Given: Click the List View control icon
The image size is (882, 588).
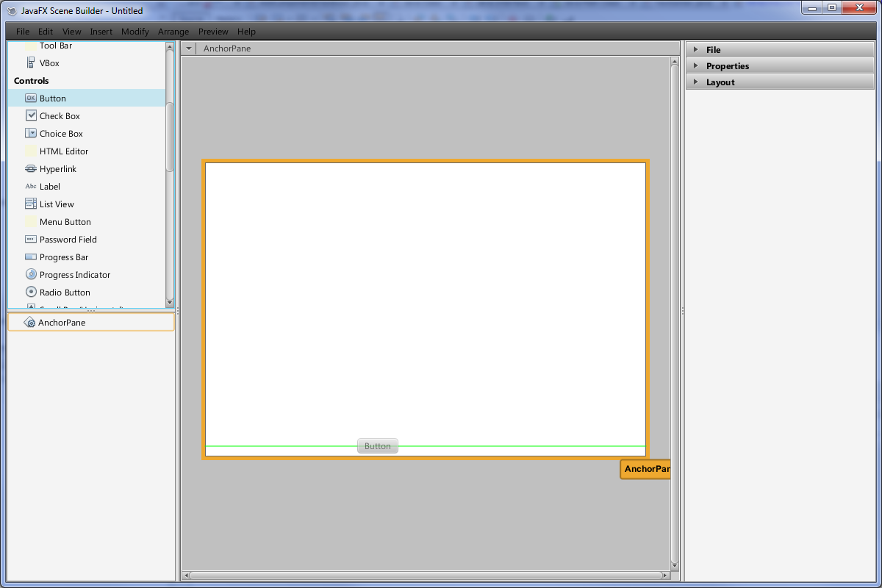Looking at the screenshot, I should [x=31, y=204].
